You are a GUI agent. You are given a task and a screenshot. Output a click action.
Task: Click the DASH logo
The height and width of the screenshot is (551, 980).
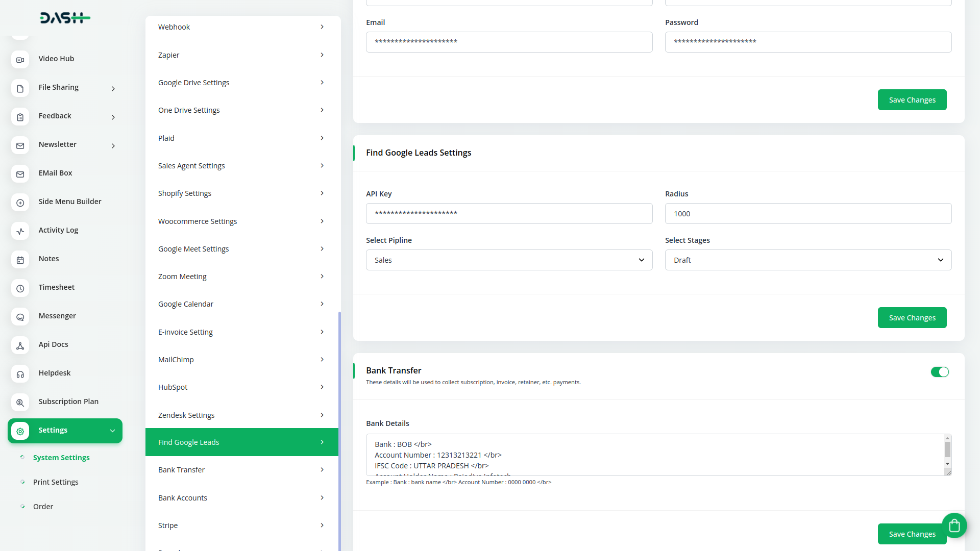pyautogui.click(x=65, y=18)
